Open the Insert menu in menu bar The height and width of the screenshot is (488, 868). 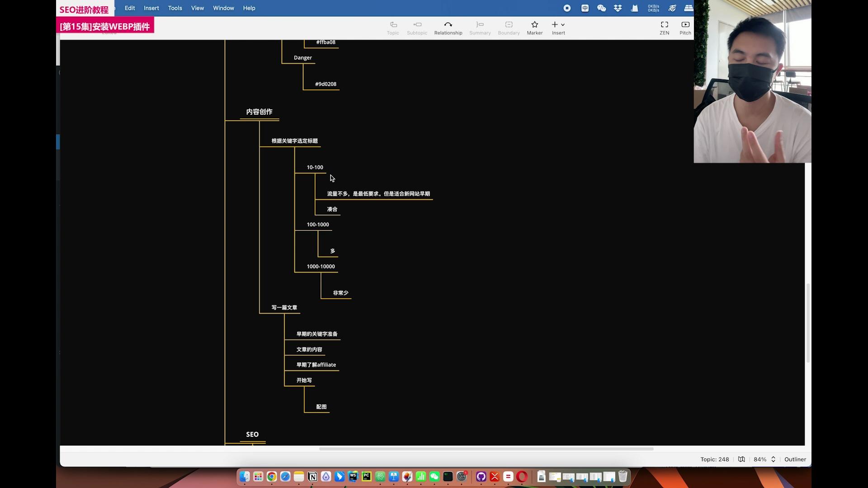[x=151, y=8]
